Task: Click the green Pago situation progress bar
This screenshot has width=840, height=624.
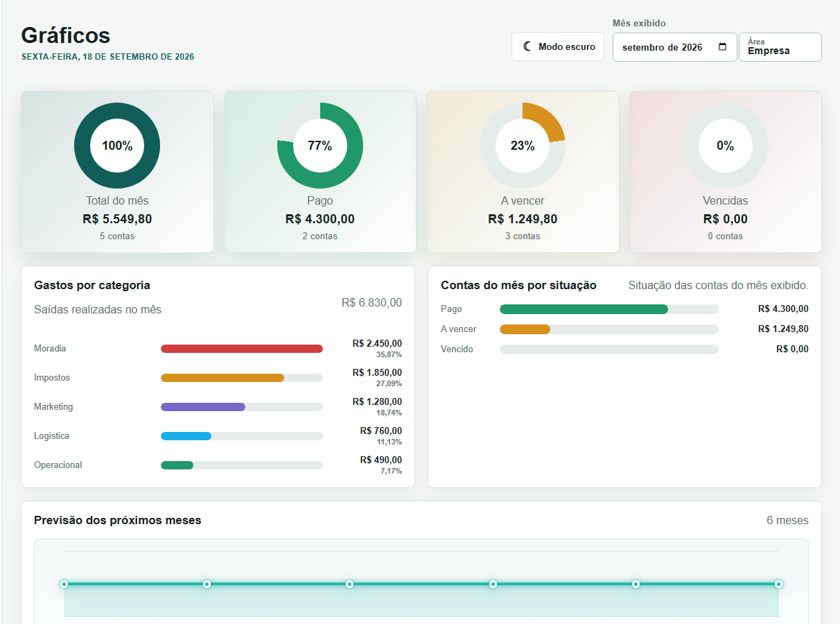Action: (584, 309)
